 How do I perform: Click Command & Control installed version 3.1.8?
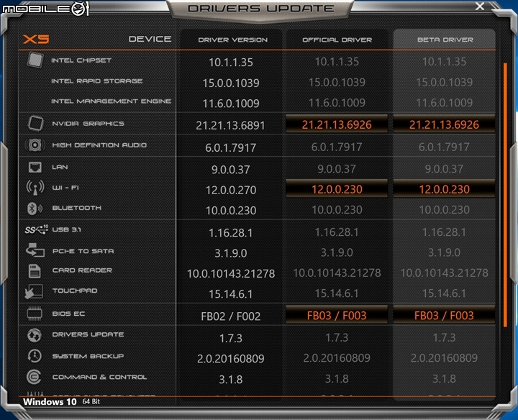(231, 380)
